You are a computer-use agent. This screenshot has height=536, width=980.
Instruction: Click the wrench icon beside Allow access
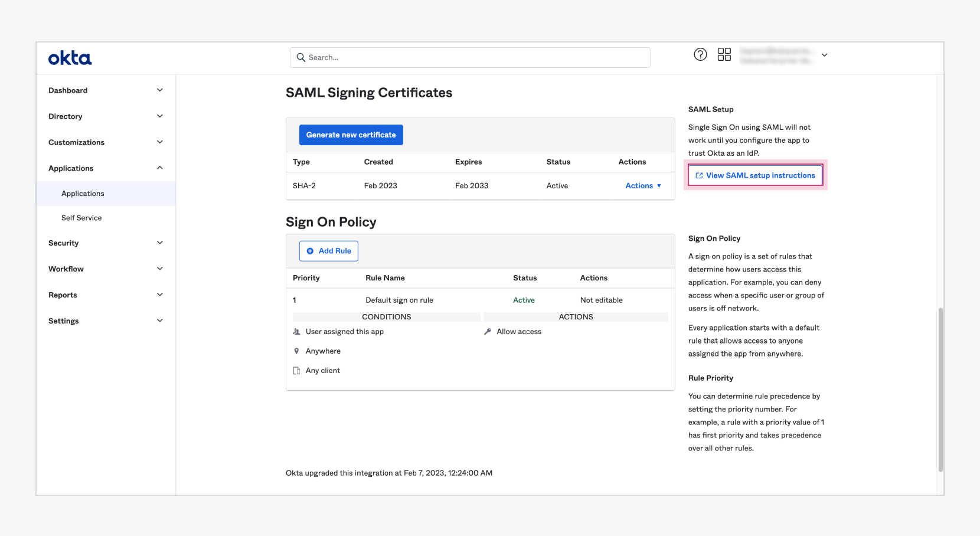point(488,332)
